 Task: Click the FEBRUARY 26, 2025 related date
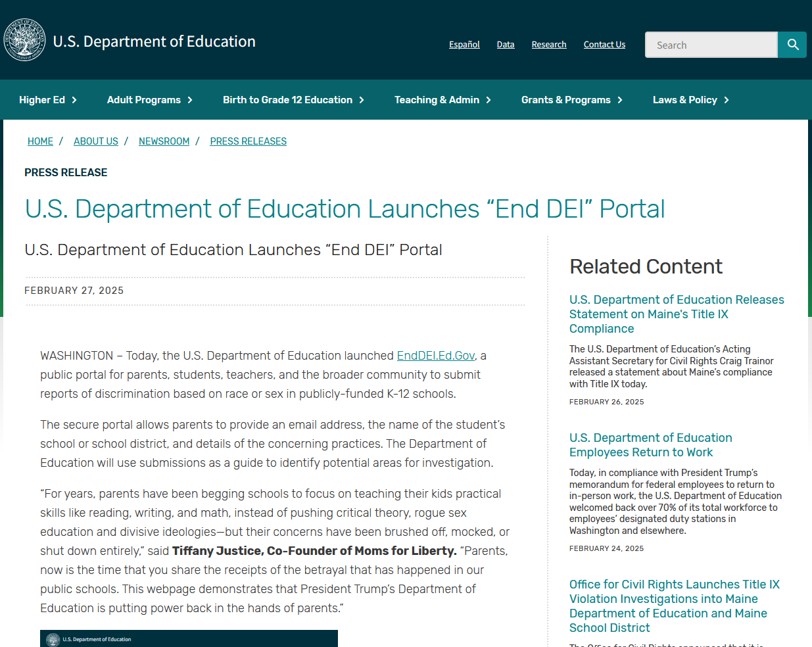click(607, 402)
